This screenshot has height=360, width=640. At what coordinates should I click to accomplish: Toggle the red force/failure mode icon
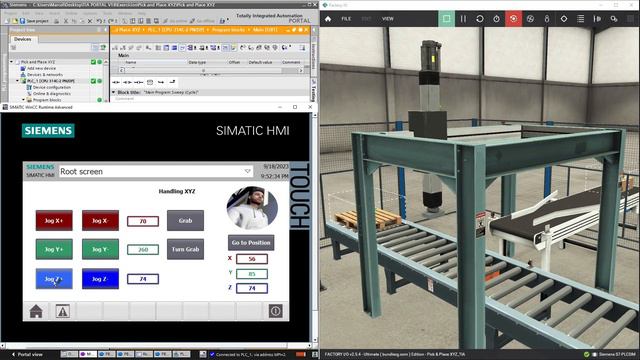513,19
